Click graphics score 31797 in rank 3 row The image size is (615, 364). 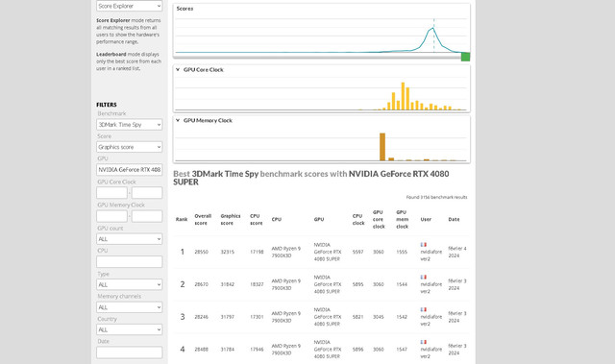click(227, 317)
